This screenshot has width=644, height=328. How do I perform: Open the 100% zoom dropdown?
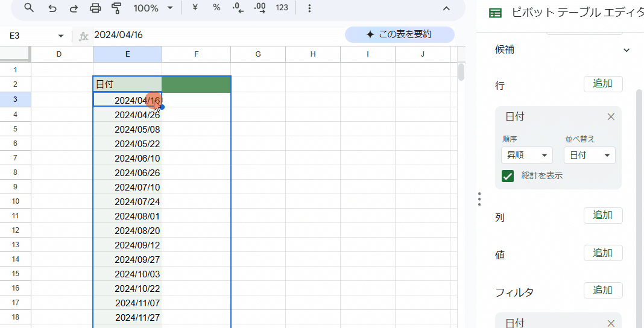pyautogui.click(x=153, y=8)
